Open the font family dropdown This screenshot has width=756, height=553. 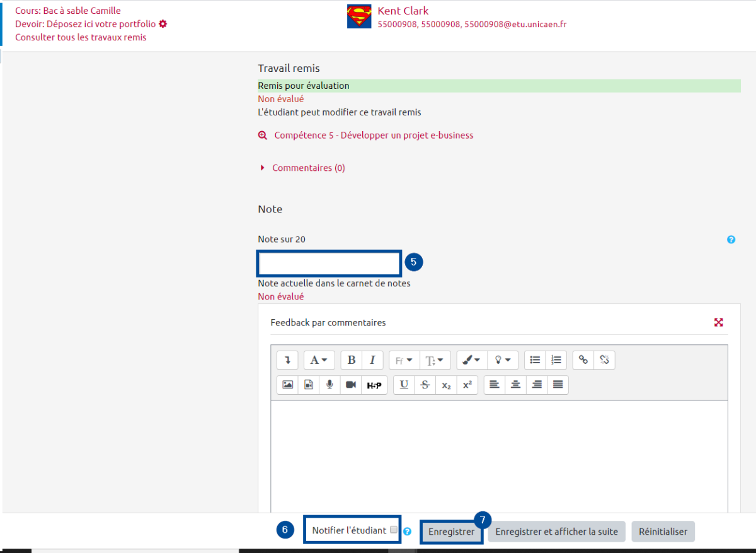404,360
